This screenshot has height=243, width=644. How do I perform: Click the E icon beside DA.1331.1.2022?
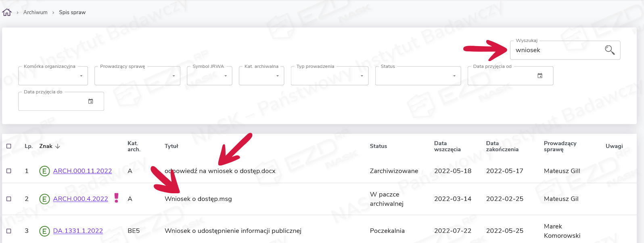pyautogui.click(x=44, y=231)
